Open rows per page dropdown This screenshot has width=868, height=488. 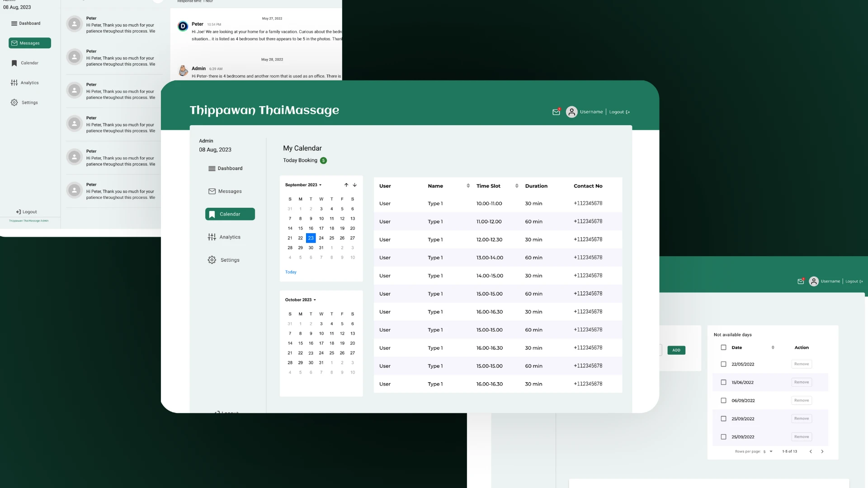[x=768, y=451]
